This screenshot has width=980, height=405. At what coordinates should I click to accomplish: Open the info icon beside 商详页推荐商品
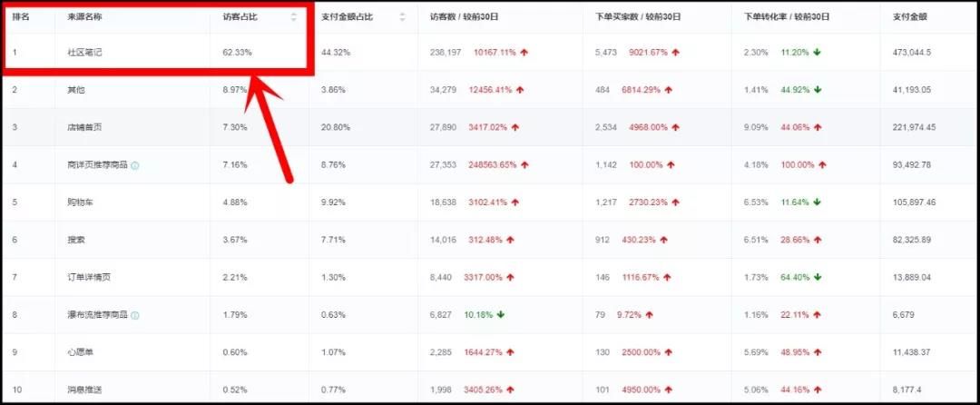135,165
